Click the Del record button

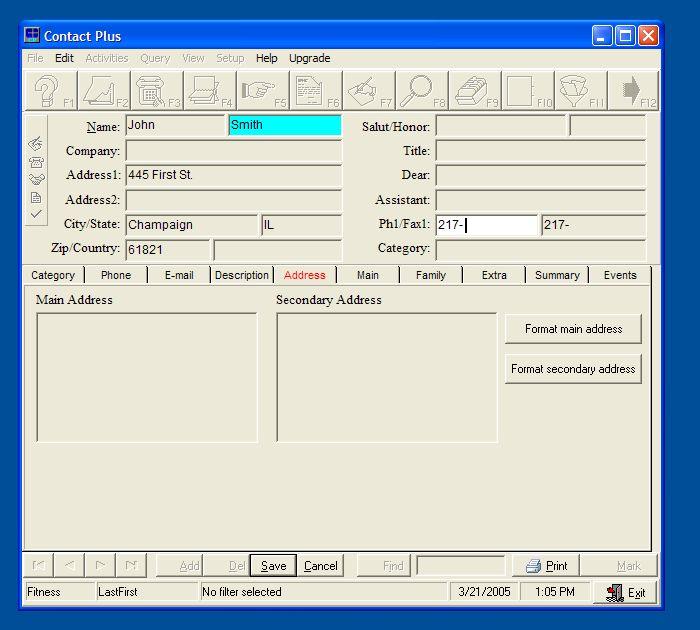pyautogui.click(x=226, y=566)
